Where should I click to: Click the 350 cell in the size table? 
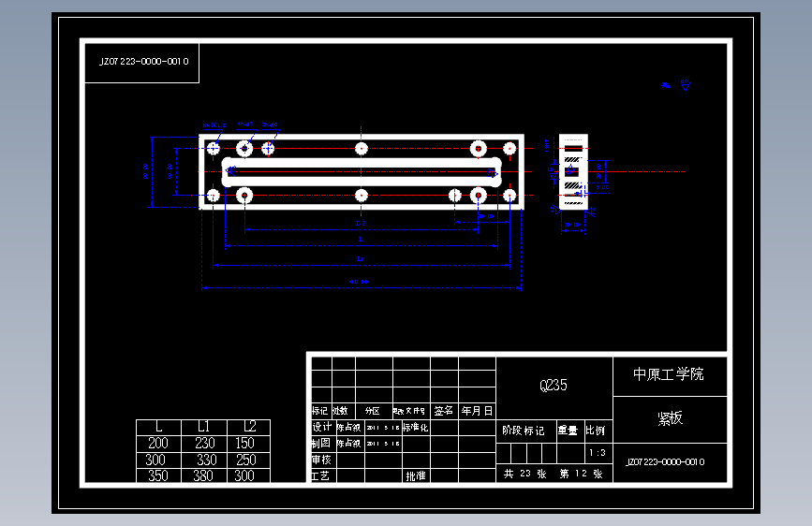(x=158, y=475)
